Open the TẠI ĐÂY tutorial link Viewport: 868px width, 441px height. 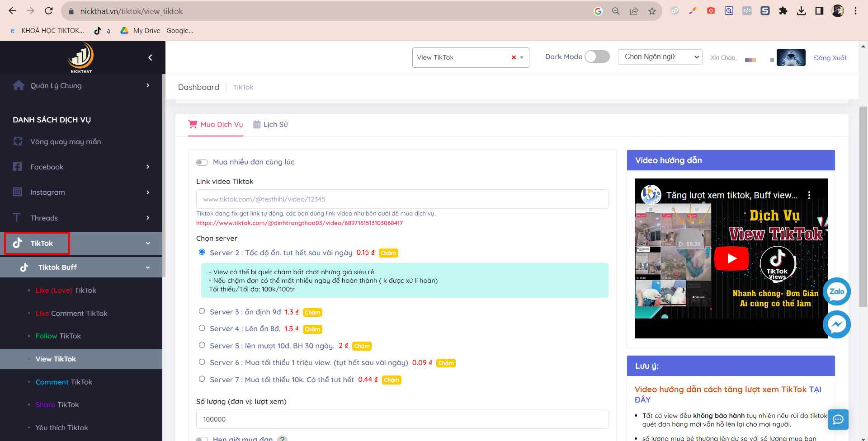(x=728, y=394)
